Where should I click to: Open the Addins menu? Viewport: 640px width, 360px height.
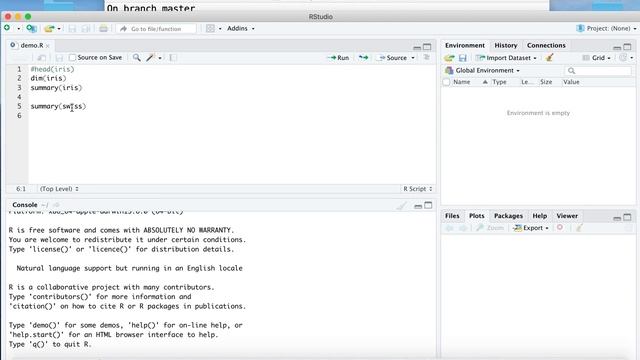pos(241,28)
